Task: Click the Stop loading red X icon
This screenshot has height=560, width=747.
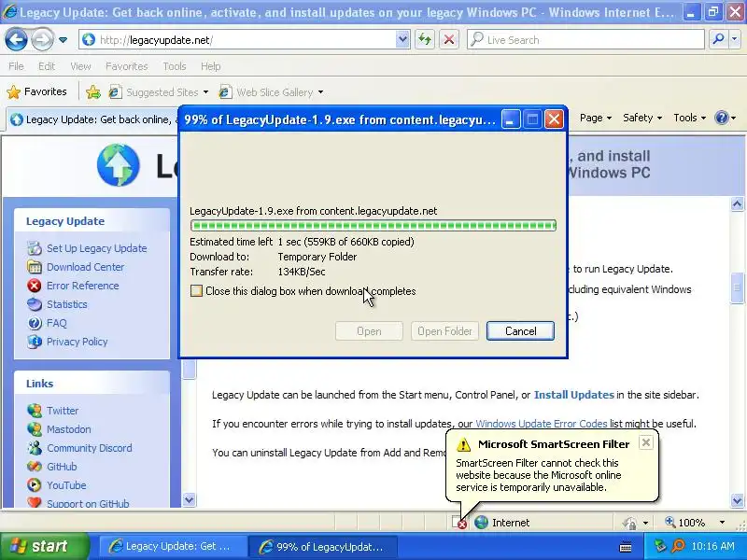Action: coord(449,40)
